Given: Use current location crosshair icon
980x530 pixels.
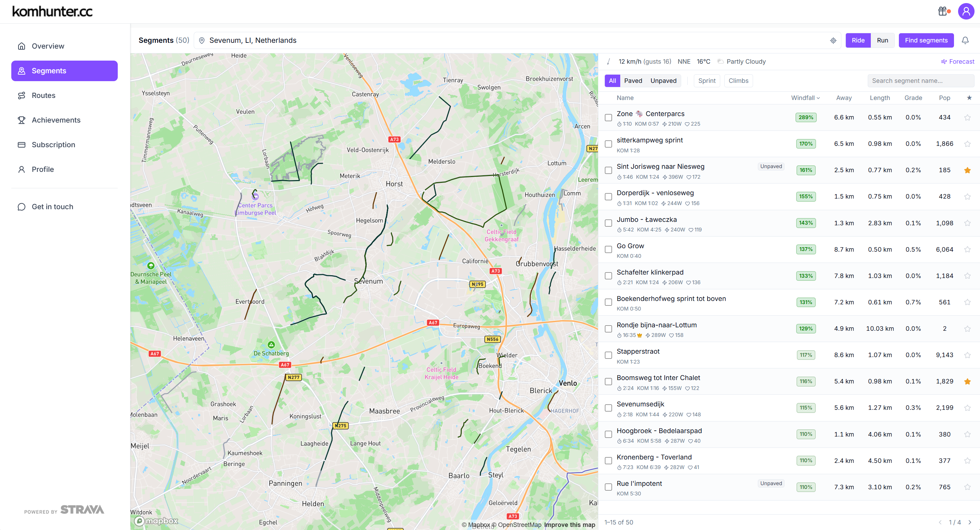Looking at the screenshot, I should pos(833,41).
